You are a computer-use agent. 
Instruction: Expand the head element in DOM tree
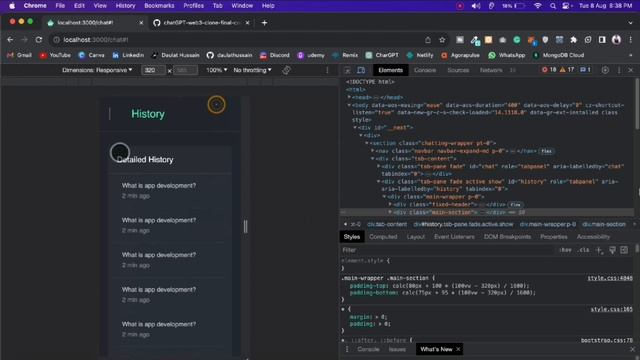click(349, 98)
